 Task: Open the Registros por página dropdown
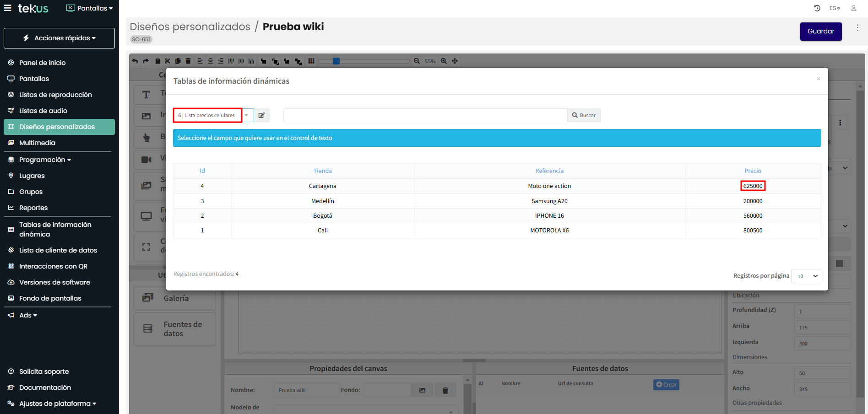[x=806, y=276]
